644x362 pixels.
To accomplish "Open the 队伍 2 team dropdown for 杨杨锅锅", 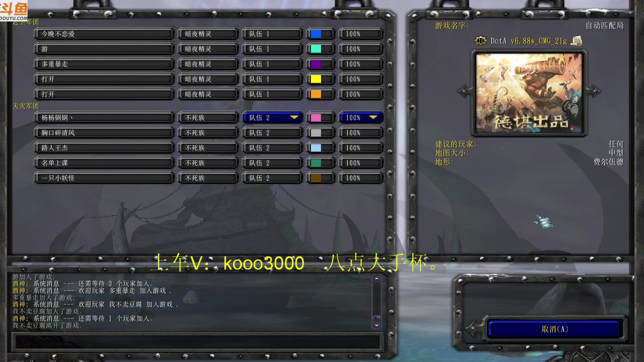I will [272, 118].
